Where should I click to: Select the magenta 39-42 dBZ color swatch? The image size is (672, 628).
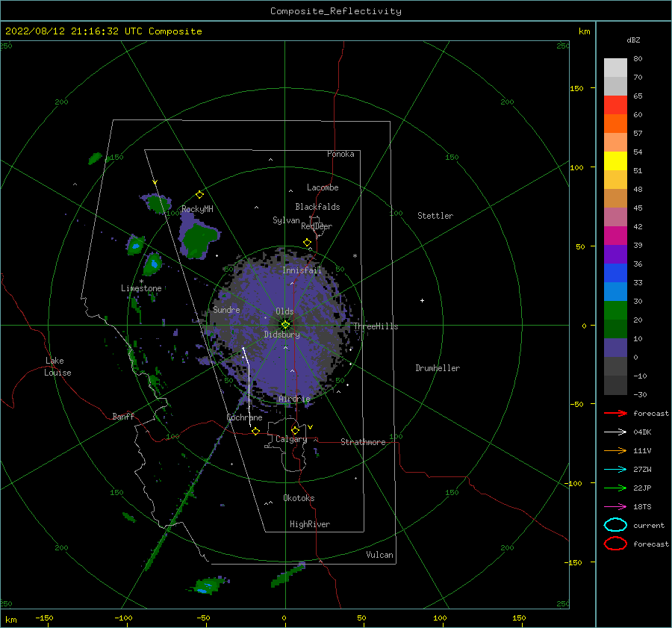pyautogui.click(x=615, y=235)
